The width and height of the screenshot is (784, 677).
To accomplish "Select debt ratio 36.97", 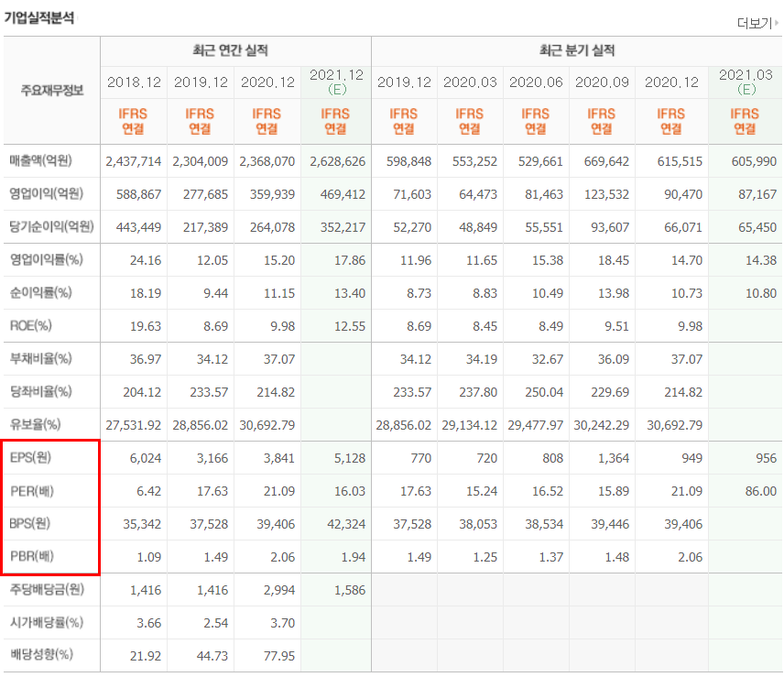I will point(146,359).
